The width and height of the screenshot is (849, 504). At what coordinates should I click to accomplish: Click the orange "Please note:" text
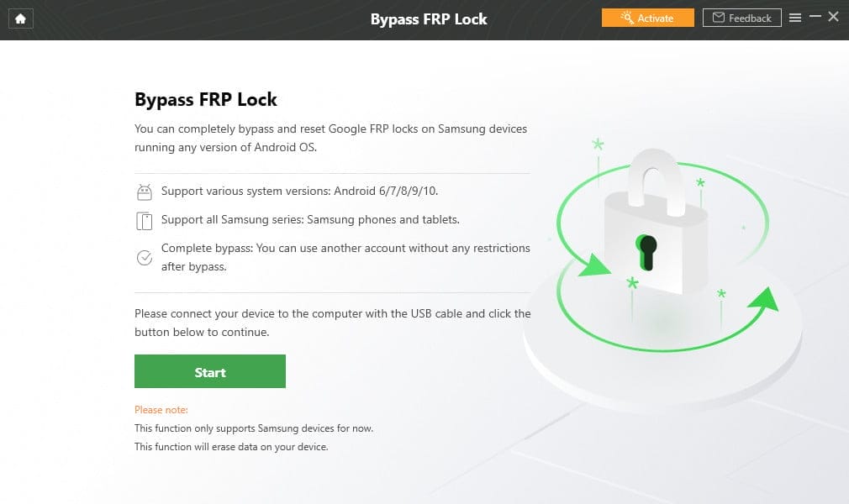tap(161, 410)
